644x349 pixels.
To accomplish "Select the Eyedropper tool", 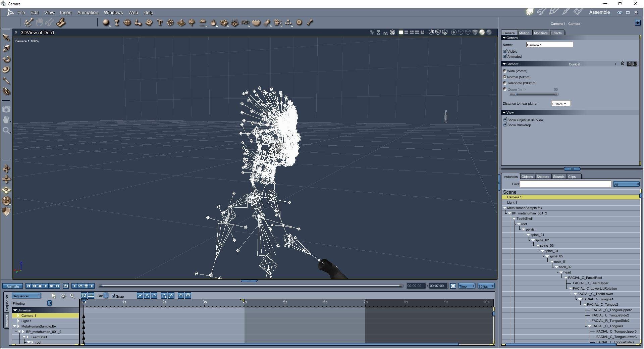I will [x=6, y=81].
